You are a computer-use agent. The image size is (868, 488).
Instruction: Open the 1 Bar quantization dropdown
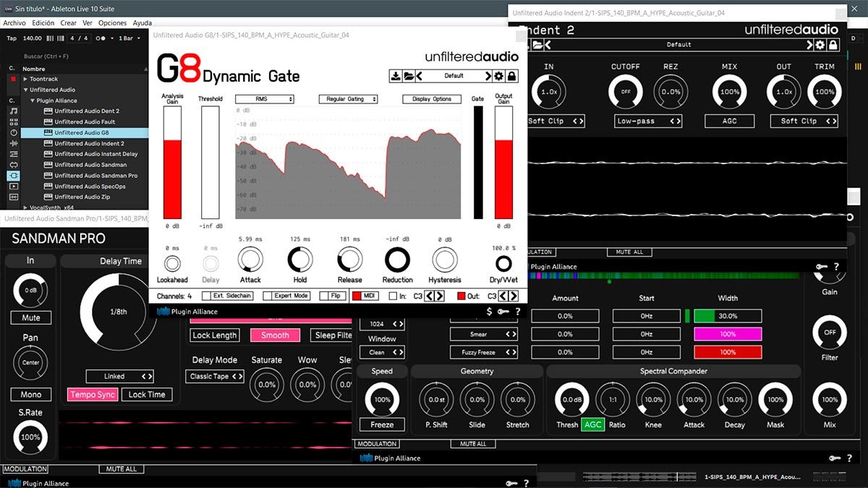[x=128, y=38]
